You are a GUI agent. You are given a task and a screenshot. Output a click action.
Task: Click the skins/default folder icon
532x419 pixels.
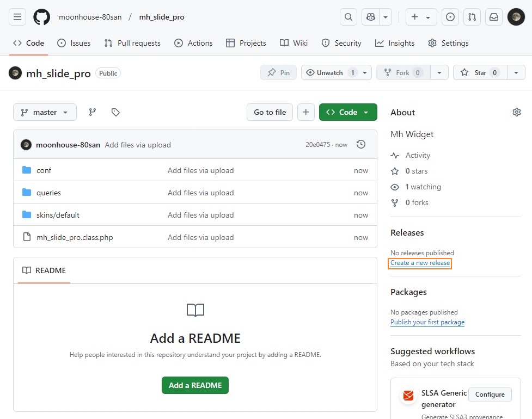click(x=27, y=214)
